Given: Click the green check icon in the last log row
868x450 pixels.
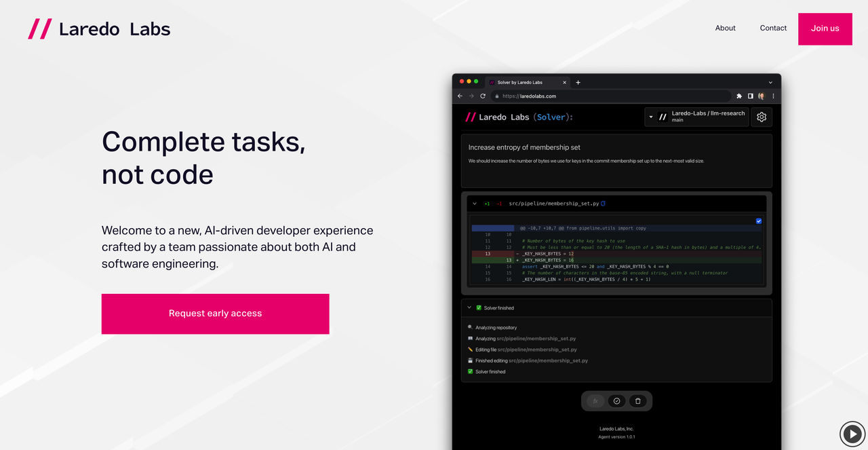Looking at the screenshot, I should coord(470,371).
